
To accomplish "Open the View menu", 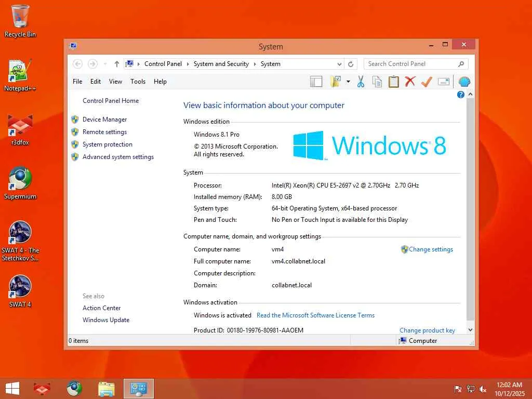I will (x=115, y=82).
